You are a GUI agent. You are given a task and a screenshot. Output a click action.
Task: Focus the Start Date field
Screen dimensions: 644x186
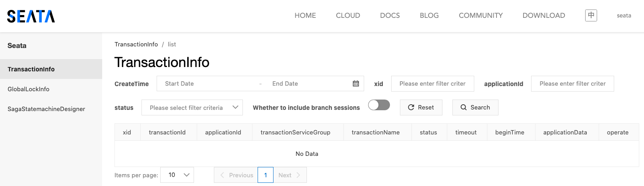pyautogui.click(x=209, y=84)
